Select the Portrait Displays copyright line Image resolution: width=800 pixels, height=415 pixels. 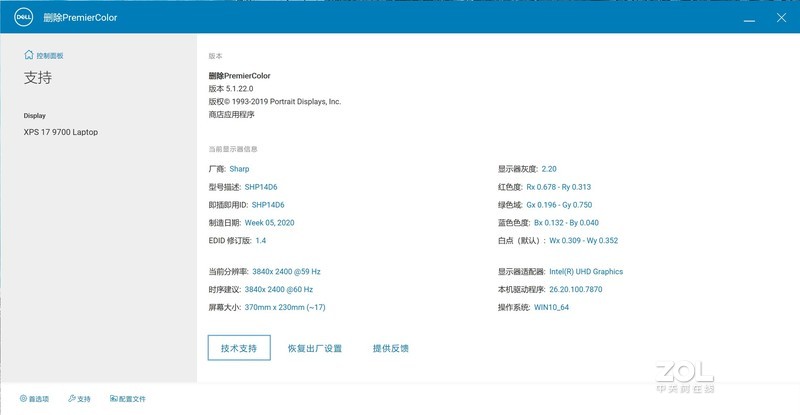click(x=274, y=102)
